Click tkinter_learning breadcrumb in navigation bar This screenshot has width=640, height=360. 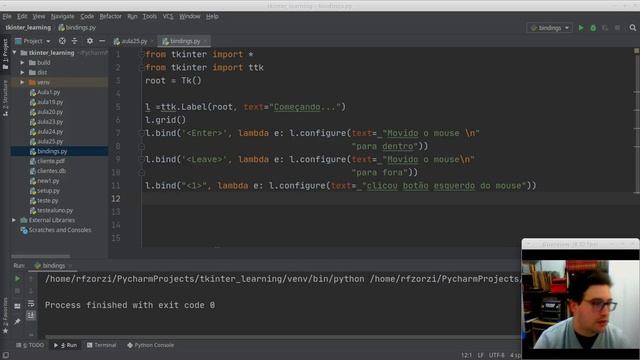click(x=28, y=27)
